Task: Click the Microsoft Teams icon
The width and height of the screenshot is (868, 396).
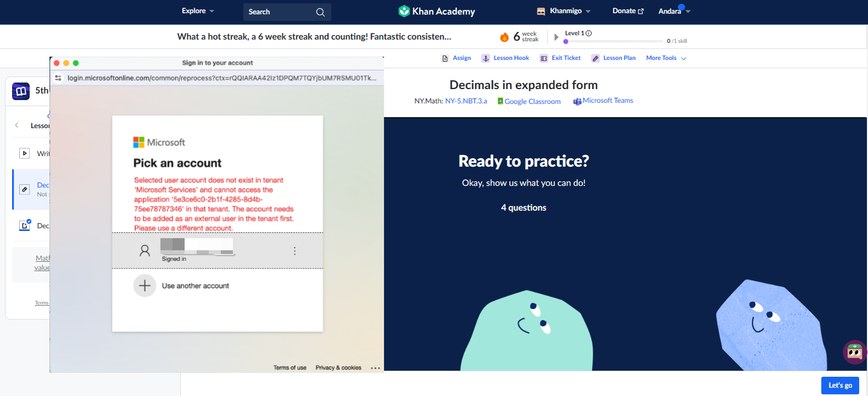Action: 577,101
